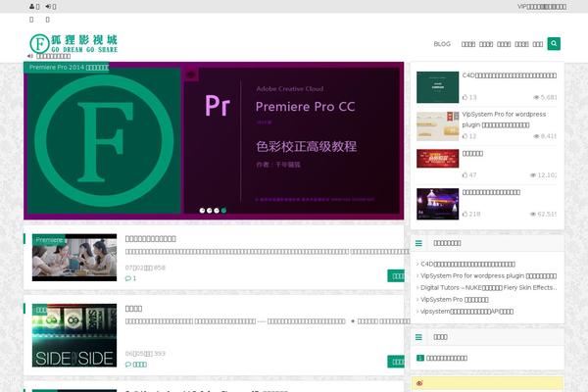The image size is (588, 392).
Task: Click the thumbs-up icon showing 47 likes
Action: [x=465, y=174]
